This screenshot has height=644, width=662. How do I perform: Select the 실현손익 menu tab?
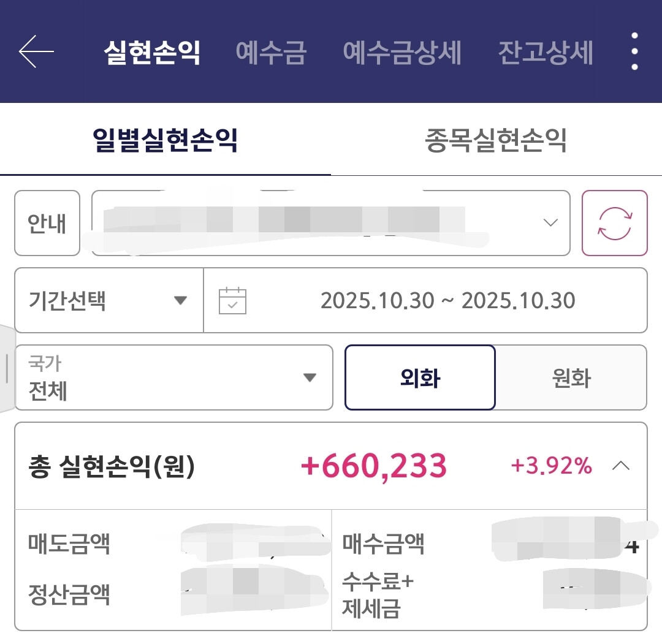(x=151, y=53)
